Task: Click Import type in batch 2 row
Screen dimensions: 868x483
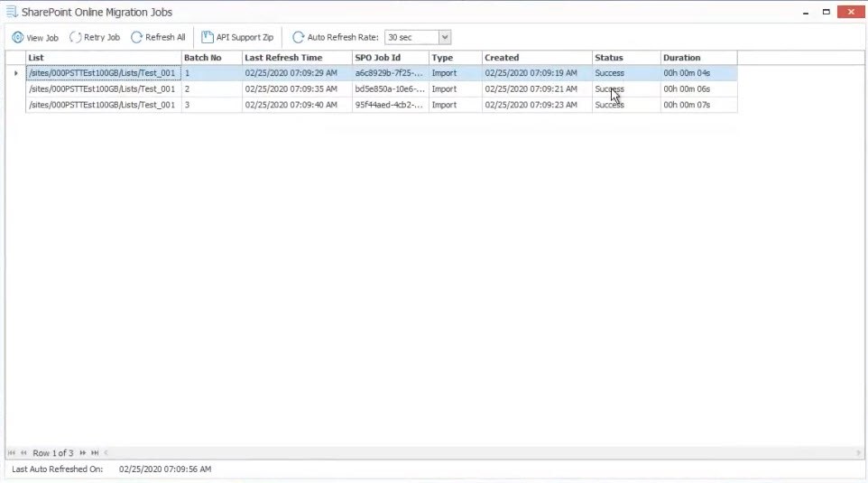Action: [455, 89]
